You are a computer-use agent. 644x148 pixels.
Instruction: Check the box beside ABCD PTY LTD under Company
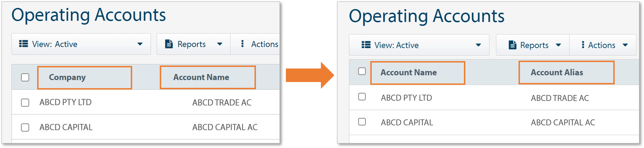pyautogui.click(x=25, y=102)
